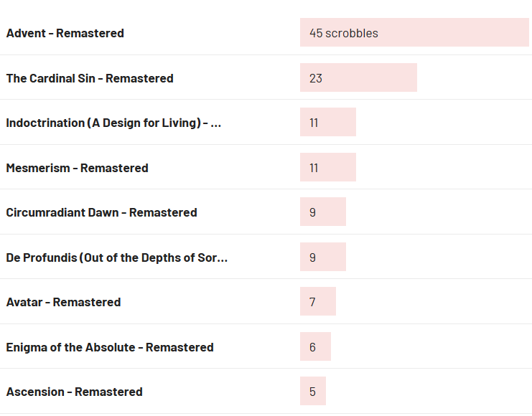
Task: Click the 11 scrobbles bar for Indoctrination
Action: (x=328, y=122)
